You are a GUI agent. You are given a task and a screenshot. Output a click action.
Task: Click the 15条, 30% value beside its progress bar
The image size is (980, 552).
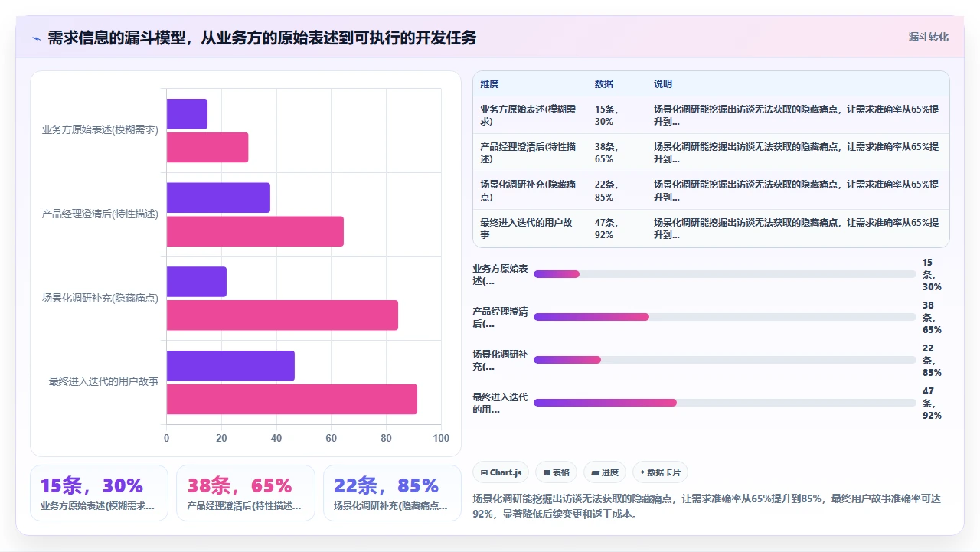(x=932, y=274)
